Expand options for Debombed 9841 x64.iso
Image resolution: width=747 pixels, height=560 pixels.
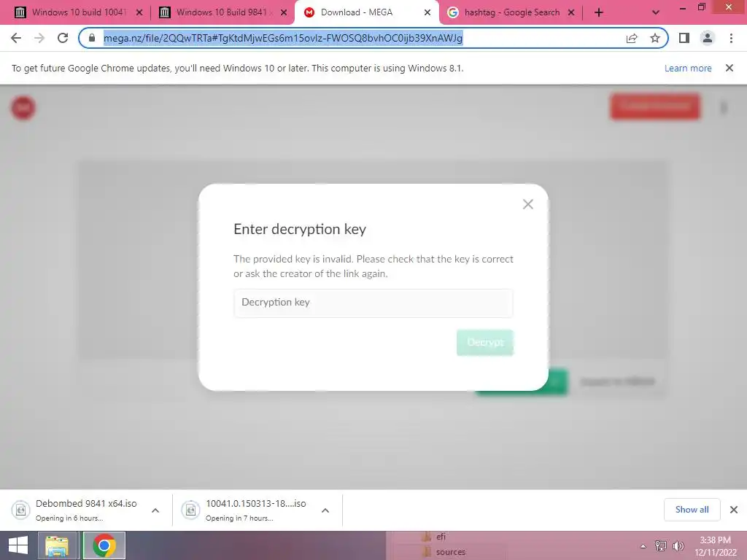[x=155, y=510]
